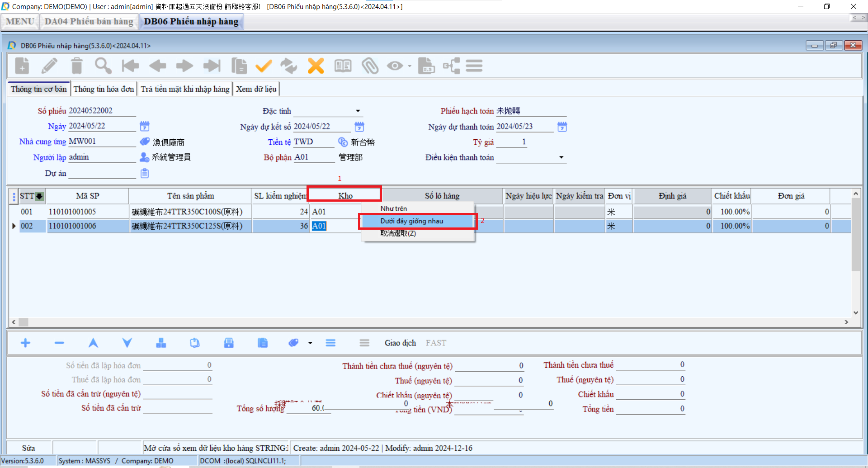This screenshot has width=868, height=468.
Task: Click supplier lookup icon beside MW001
Action: click(x=145, y=142)
